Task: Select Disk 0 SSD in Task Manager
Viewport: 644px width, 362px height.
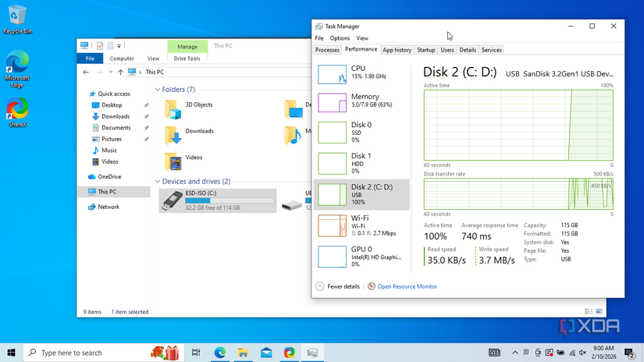Action: (x=361, y=132)
